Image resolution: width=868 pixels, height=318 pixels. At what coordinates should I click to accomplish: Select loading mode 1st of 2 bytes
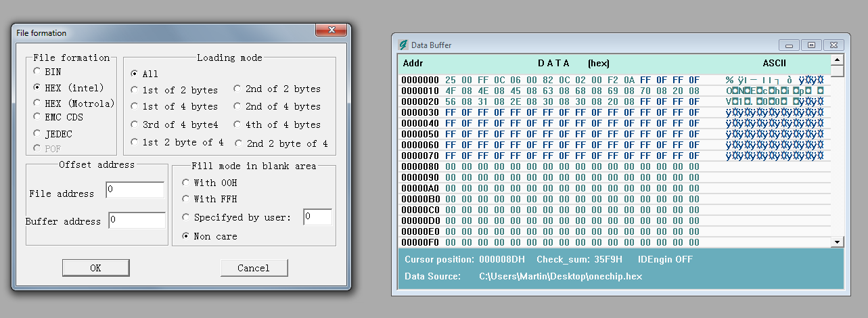(x=135, y=89)
